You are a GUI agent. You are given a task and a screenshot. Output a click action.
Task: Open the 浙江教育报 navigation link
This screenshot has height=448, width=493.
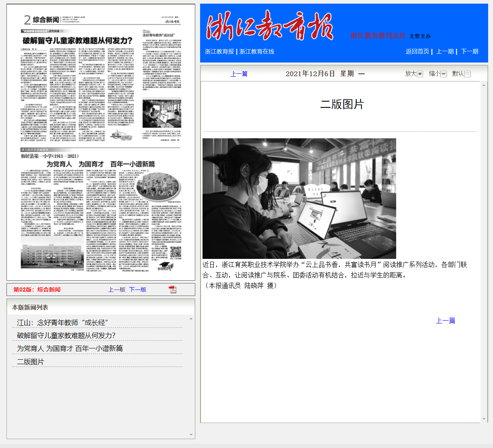[219, 52]
